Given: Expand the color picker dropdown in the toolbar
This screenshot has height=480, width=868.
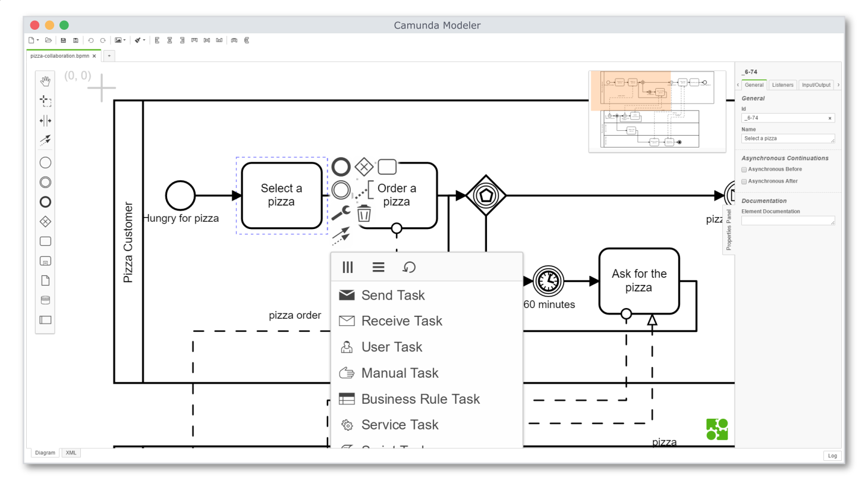Looking at the screenshot, I should point(143,40).
